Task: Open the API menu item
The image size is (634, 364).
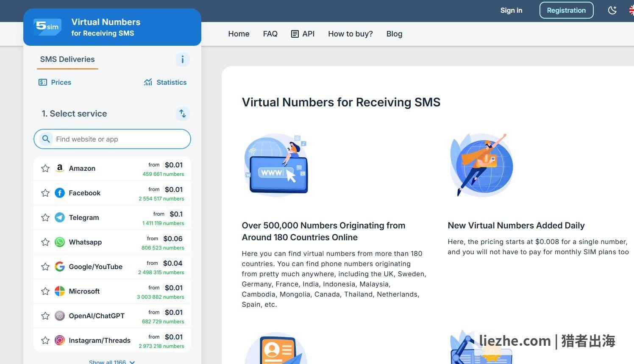Action: coord(303,34)
